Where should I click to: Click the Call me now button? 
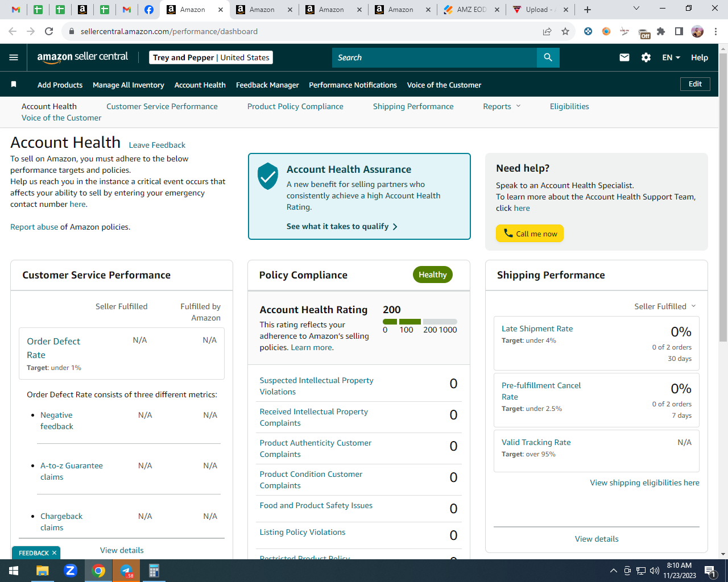[x=530, y=234]
